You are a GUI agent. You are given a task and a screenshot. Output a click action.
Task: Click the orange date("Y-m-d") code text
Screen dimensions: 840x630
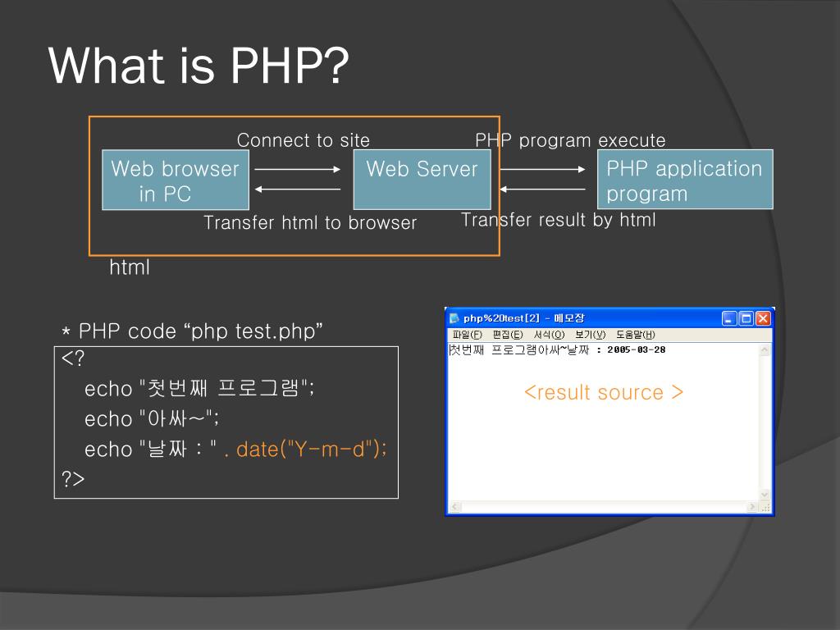point(311,450)
